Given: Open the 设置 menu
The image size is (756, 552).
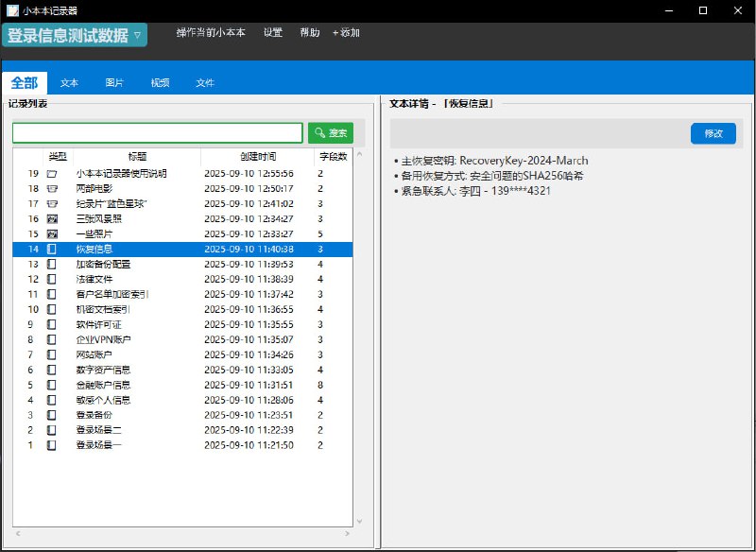Looking at the screenshot, I should pyautogui.click(x=273, y=32).
